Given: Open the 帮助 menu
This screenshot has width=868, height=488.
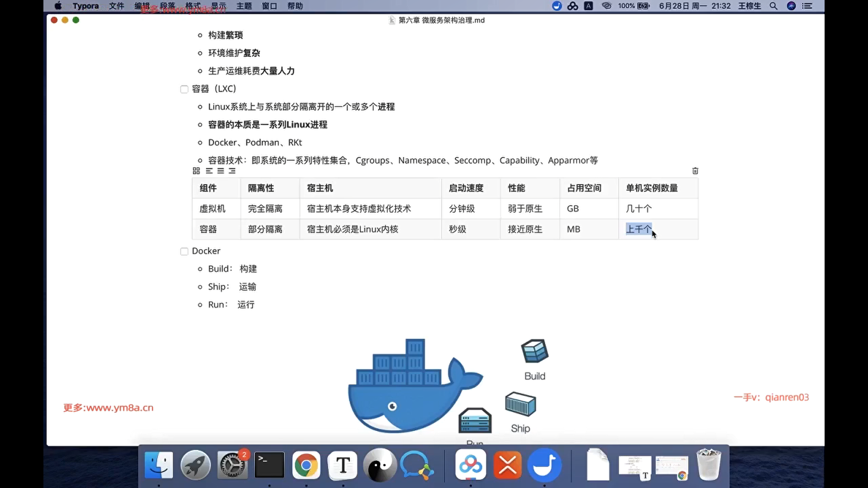Looking at the screenshot, I should pos(295,6).
